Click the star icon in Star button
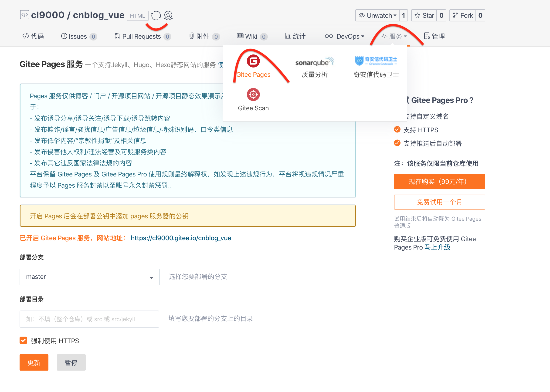 coord(417,15)
